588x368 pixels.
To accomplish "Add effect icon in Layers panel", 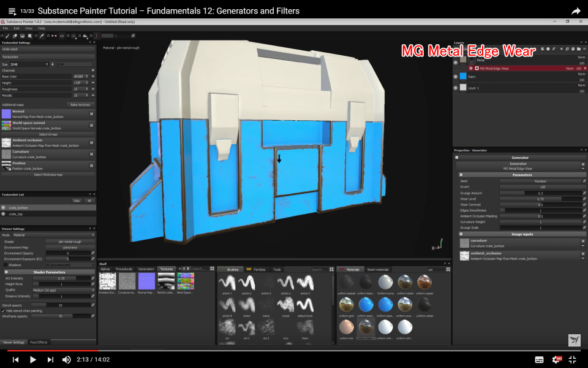I will coord(542,49).
